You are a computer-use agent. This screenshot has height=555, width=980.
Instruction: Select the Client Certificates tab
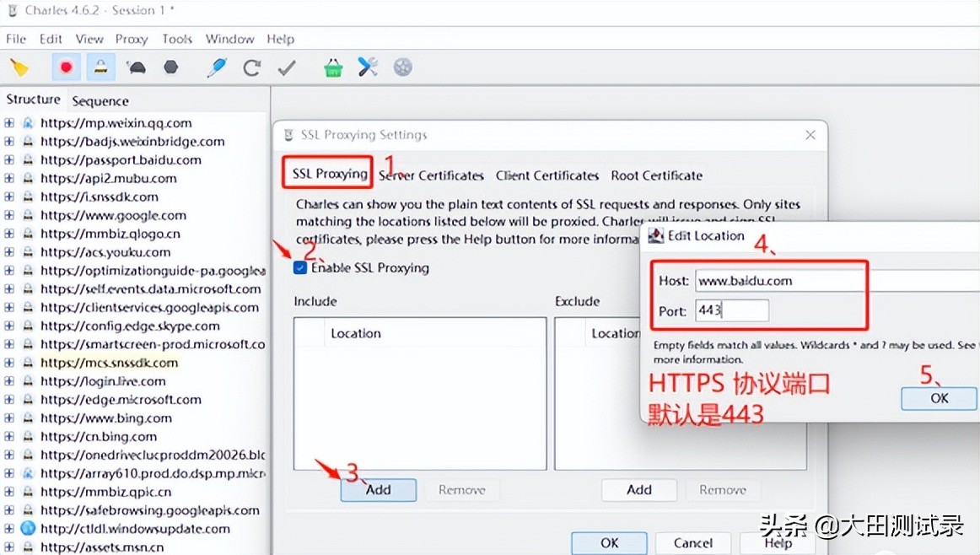(x=547, y=175)
